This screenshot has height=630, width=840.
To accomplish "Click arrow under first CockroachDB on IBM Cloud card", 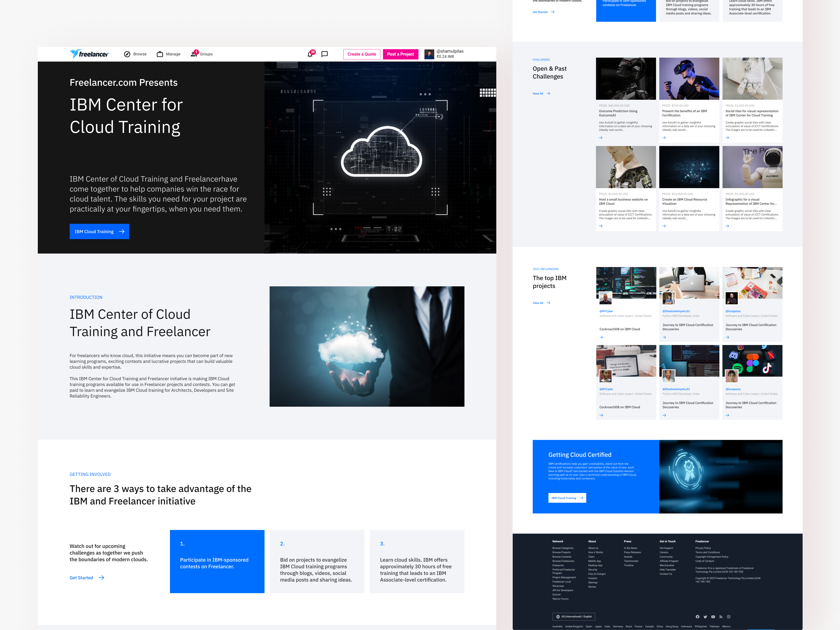I will tap(601, 337).
